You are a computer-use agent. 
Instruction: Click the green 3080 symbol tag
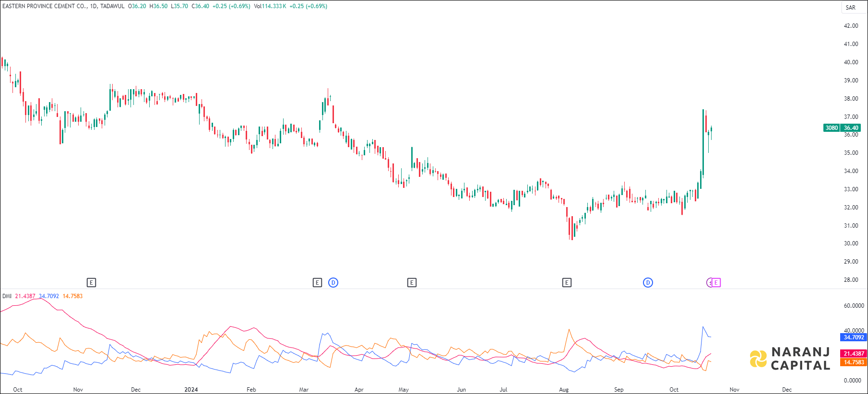click(x=832, y=127)
